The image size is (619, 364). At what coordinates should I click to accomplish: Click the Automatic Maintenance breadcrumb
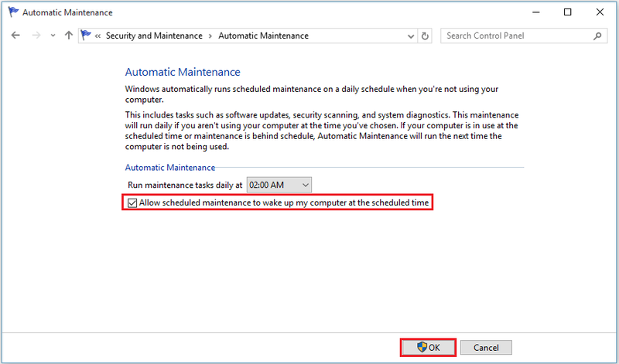(263, 36)
